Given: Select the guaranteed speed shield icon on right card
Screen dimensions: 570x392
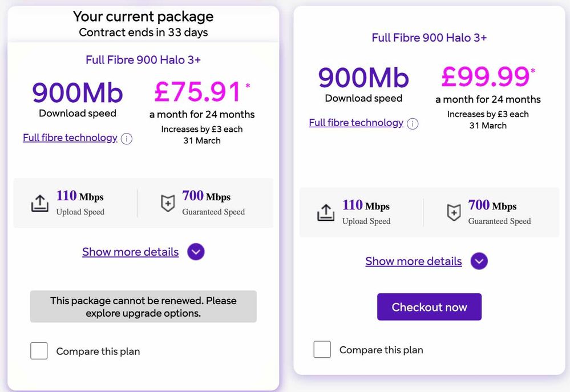Looking at the screenshot, I should (x=454, y=213).
